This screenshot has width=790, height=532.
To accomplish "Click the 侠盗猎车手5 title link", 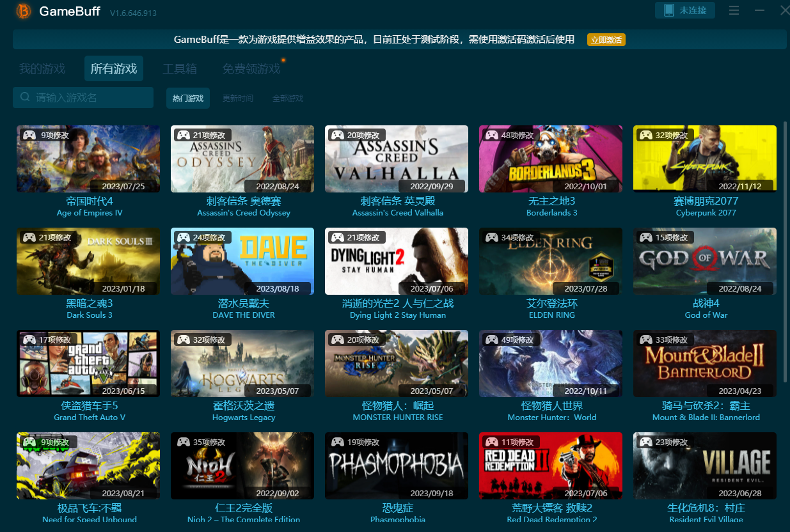I will coord(90,405).
